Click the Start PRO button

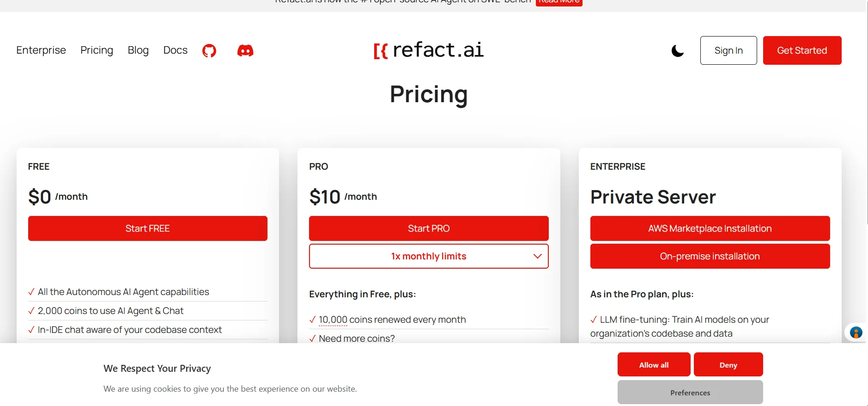(428, 228)
